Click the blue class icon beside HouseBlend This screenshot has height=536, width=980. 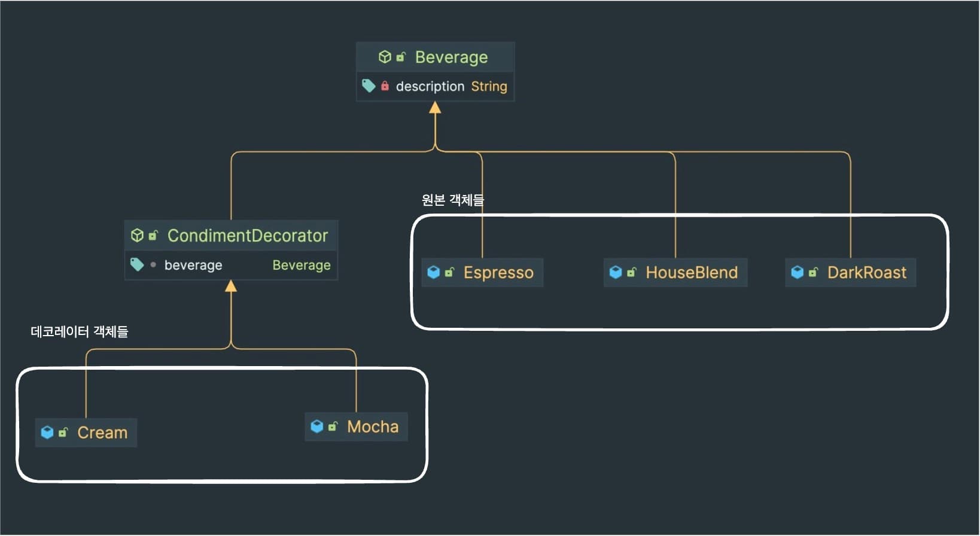pos(616,272)
